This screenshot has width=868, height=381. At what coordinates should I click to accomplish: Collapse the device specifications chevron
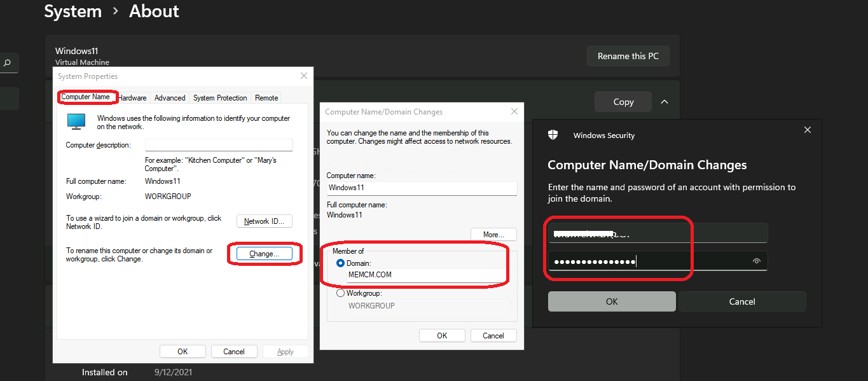(x=664, y=102)
